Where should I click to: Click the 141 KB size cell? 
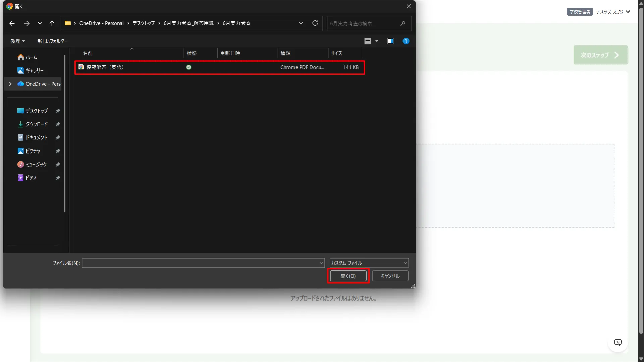(x=351, y=67)
